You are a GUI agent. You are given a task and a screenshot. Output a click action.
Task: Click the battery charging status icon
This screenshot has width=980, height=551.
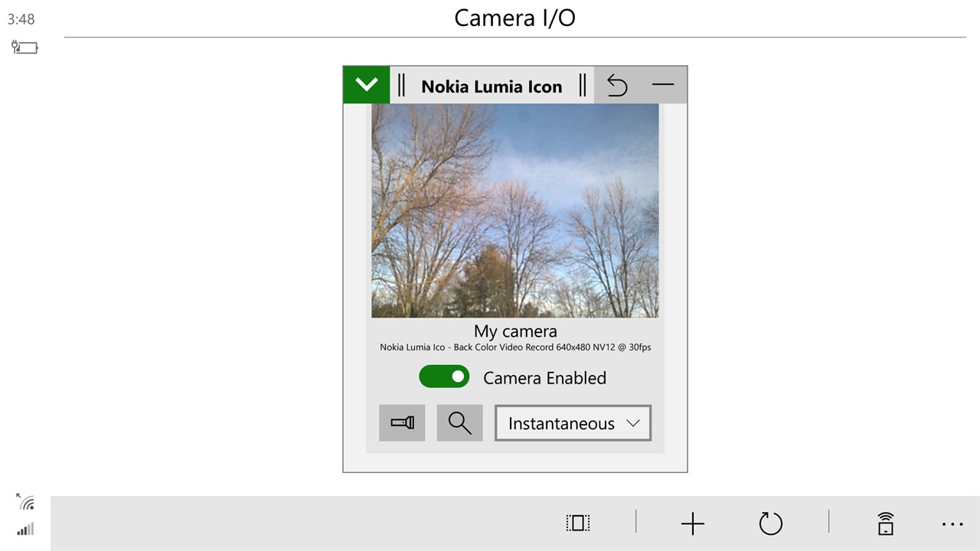(x=24, y=47)
